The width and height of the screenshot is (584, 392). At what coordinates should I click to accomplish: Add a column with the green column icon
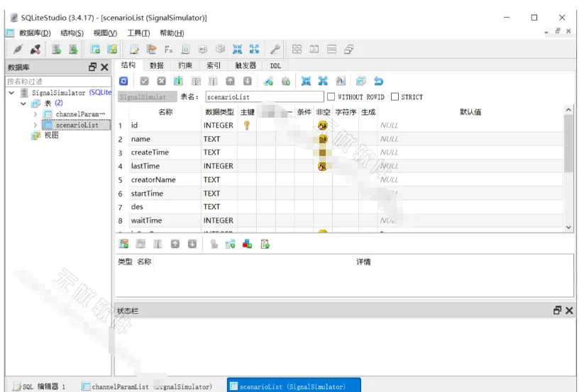(178, 81)
